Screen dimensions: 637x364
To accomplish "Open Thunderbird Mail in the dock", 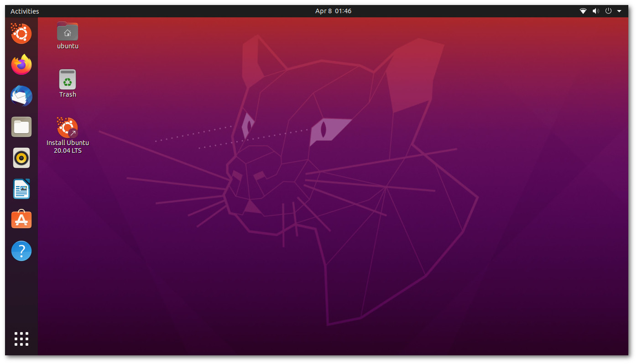I will (21, 96).
